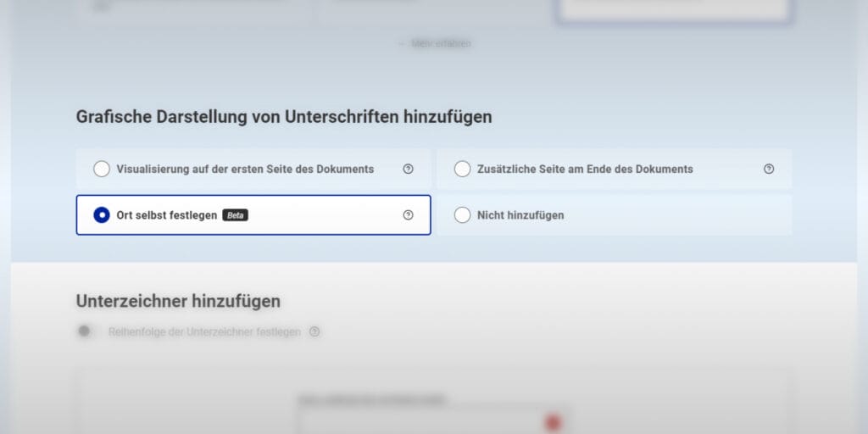
Task: Click the Beta badge on Ort selbst festlegen
Action: [x=235, y=215]
